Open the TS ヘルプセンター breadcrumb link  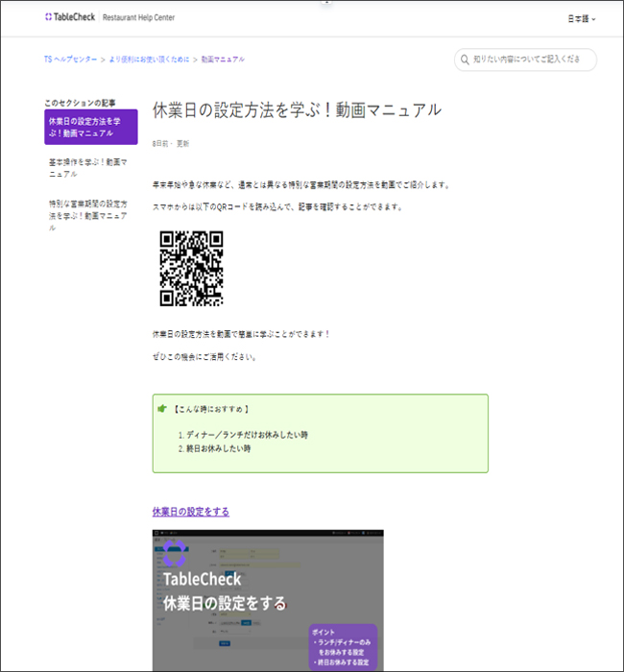click(x=70, y=60)
